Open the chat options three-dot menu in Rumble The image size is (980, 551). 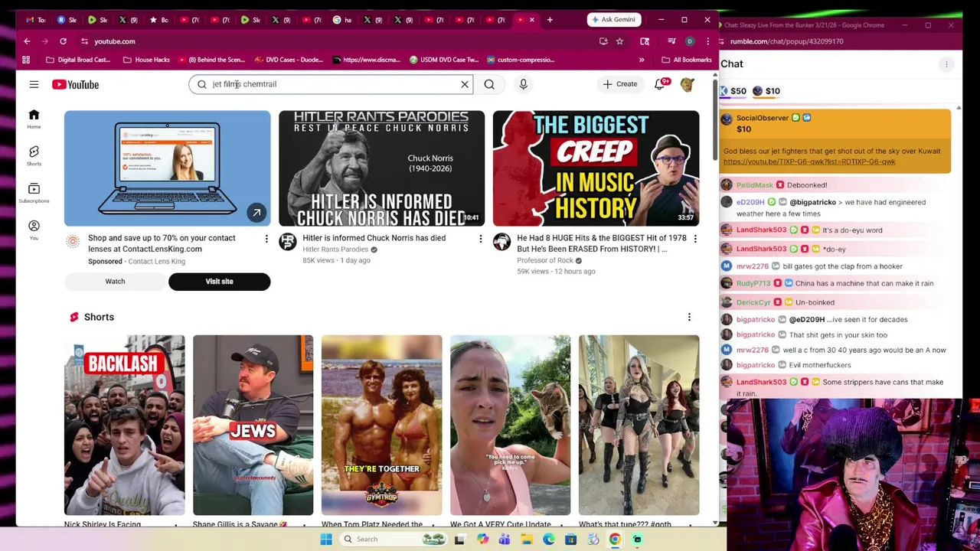point(946,64)
